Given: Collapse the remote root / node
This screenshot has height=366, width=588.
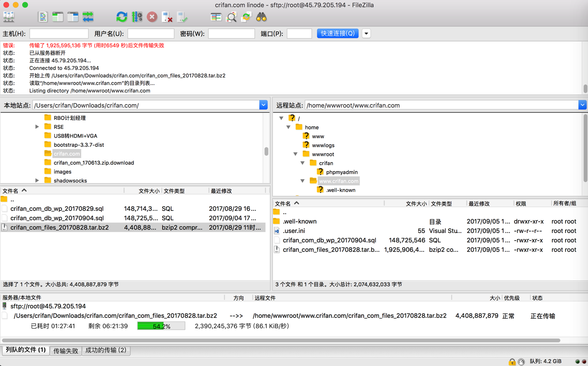Looking at the screenshot, I should tap(281, 118).
